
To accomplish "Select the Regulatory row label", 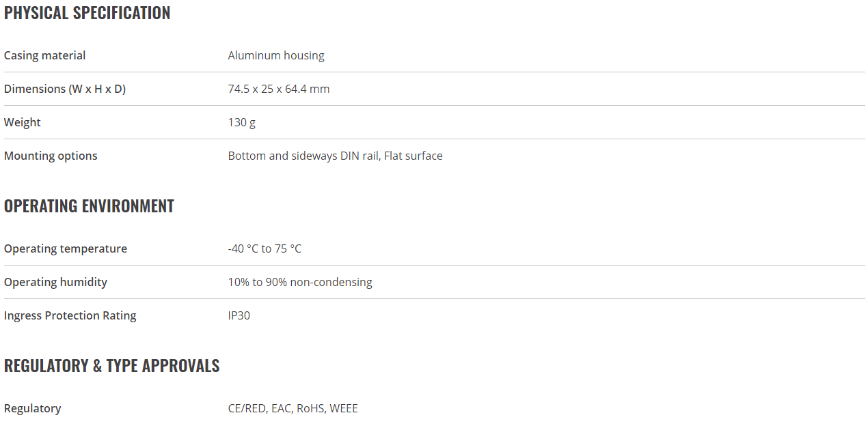I will click(33, 408).
